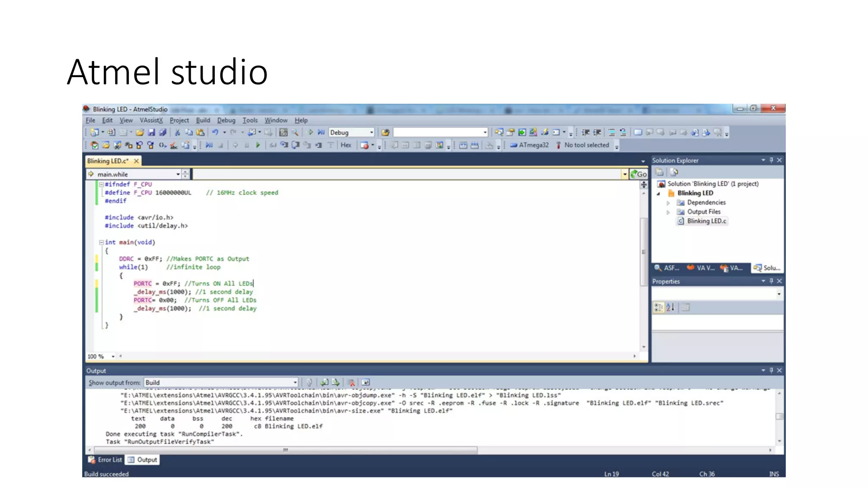Click the breakpoints window icon
Screen dimensions: 868x488
(364, 145)
